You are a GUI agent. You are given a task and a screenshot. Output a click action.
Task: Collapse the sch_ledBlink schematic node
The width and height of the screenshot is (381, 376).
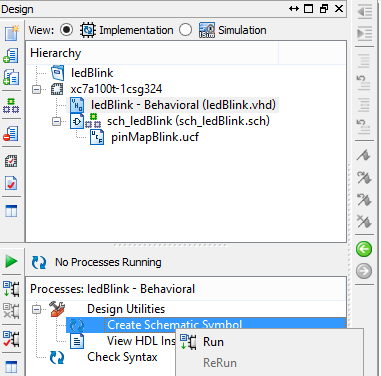pos(56,122)
